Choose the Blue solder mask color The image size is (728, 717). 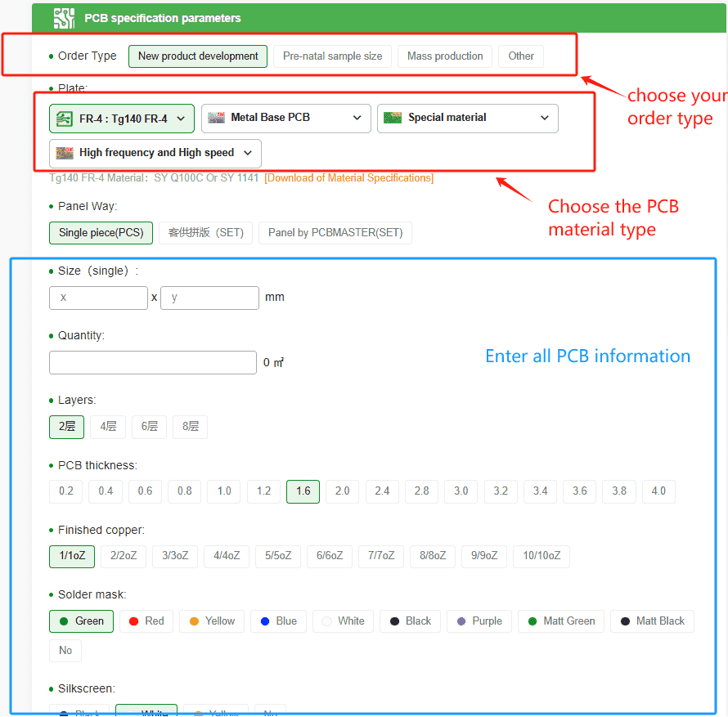278,621
